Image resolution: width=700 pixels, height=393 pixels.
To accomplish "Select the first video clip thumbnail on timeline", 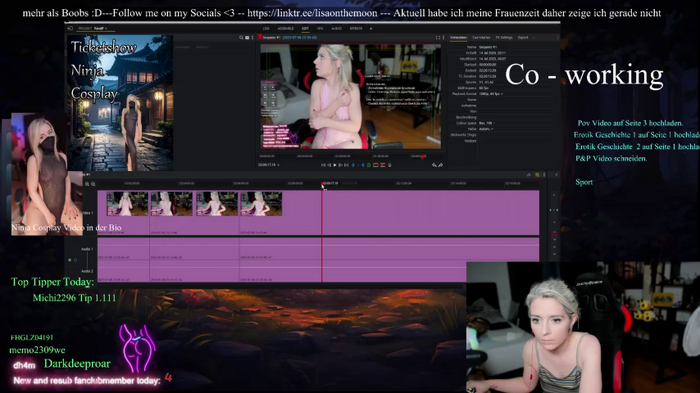I will tap(127, 204).
